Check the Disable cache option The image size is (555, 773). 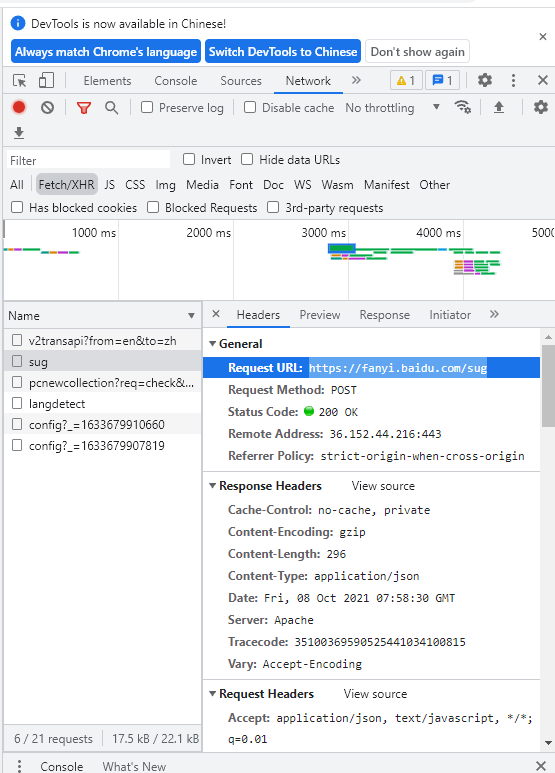pyautogui.click(x=250, y=107)
